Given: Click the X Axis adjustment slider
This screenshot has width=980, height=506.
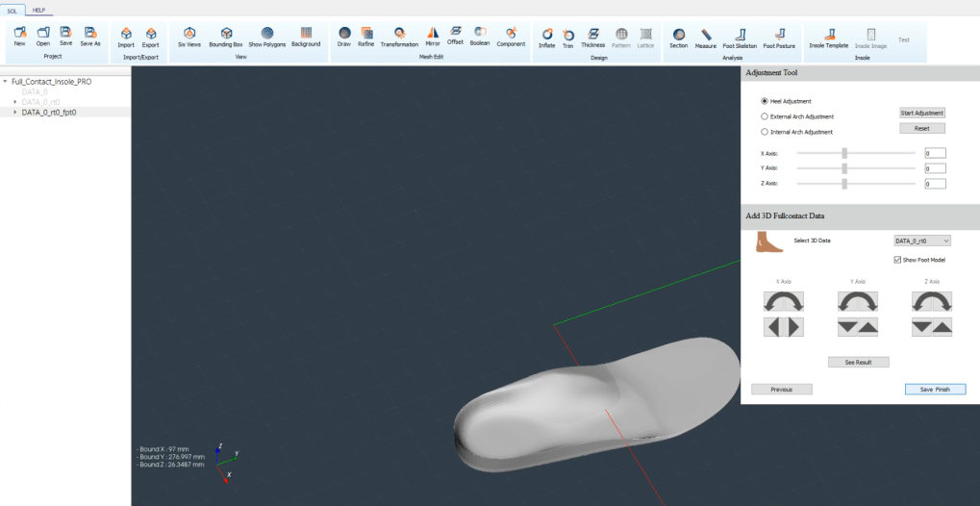Looking at the screenshot, I should (844, 153).
